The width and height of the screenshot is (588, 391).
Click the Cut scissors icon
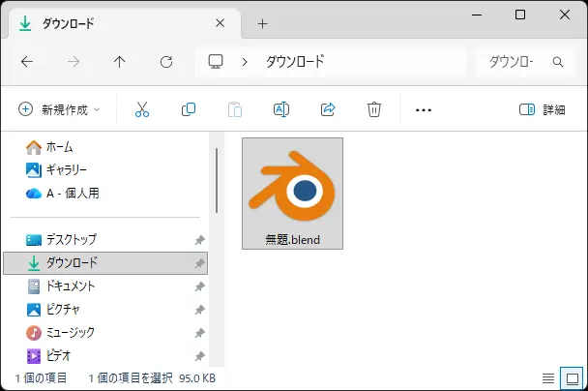[142, 109]
